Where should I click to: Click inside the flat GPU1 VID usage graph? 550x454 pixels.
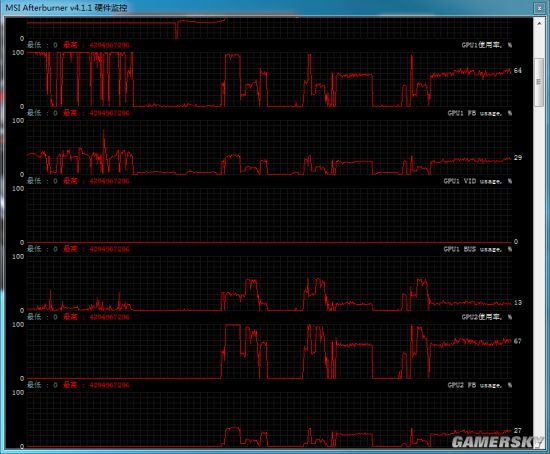point(269,215)
